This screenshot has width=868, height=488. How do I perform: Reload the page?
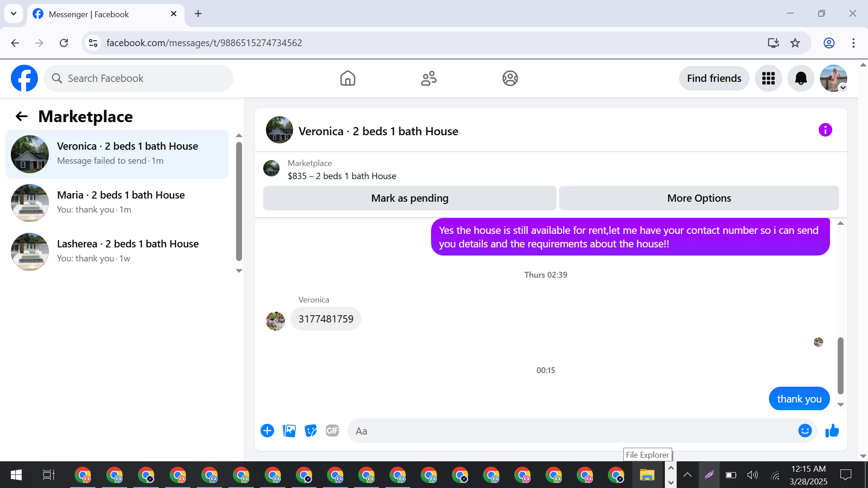click(x=64, y=43)
